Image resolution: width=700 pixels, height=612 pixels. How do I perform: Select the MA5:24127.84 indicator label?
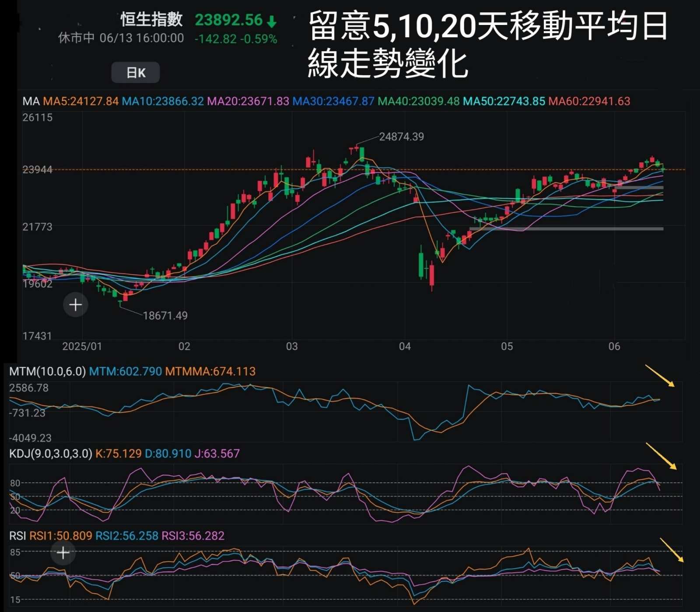81,101
